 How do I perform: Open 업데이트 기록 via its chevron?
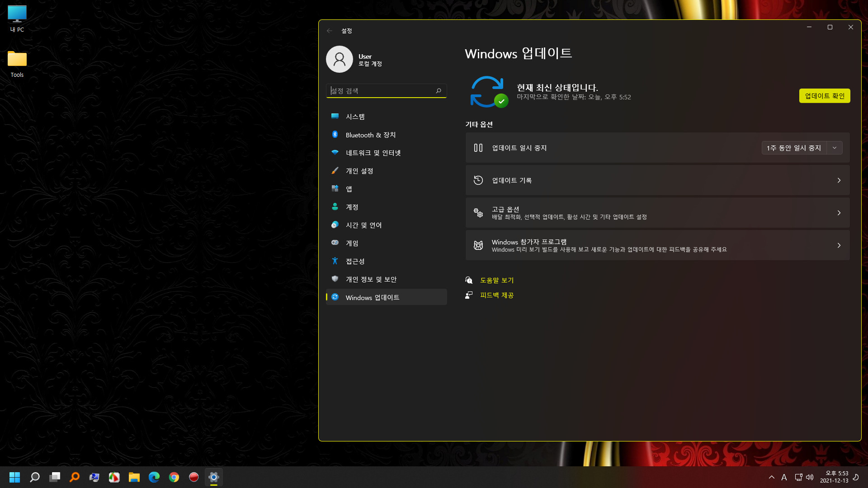pyautogui.click(x=839, y=180)
